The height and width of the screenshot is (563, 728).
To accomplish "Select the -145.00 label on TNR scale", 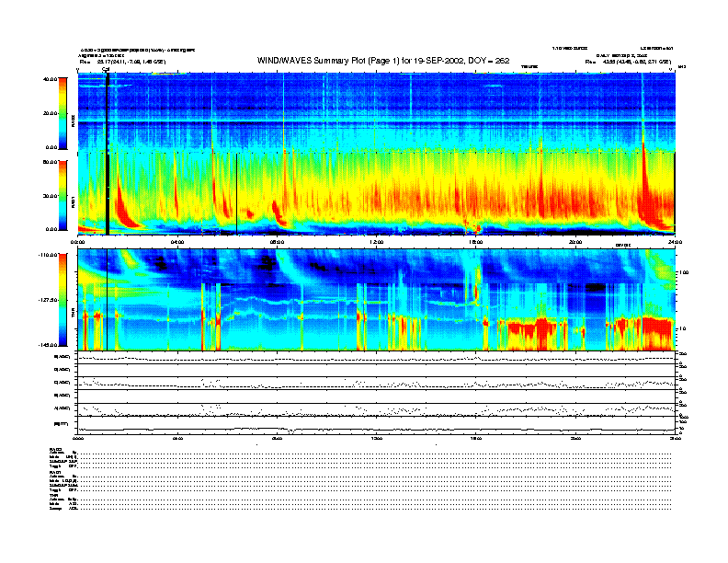I will (x=48, y=345).
